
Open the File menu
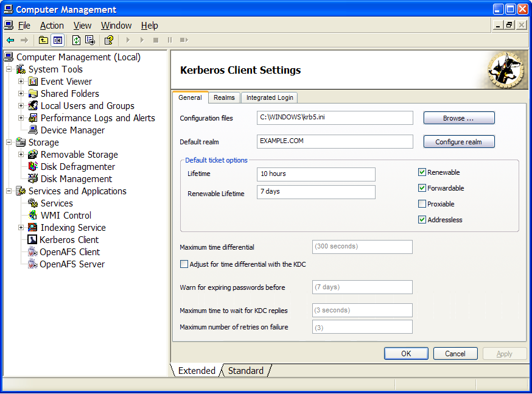24,26
